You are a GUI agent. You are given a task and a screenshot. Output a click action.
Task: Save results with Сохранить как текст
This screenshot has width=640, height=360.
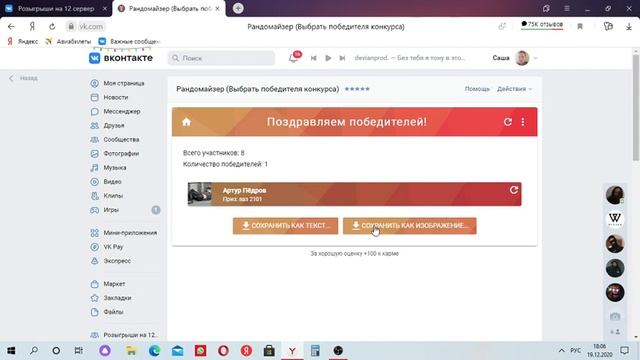pyautogui.click(x=285, y=226)
